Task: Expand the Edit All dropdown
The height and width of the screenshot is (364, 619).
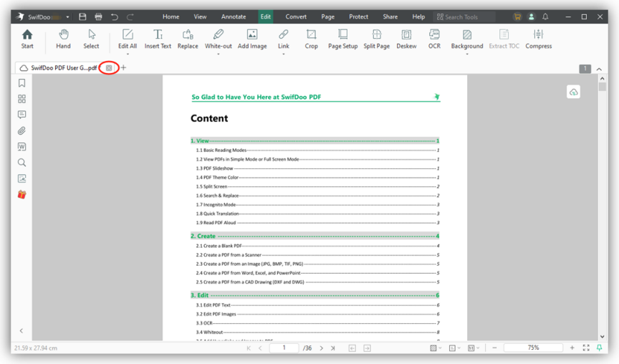Action: click(128, 54)
